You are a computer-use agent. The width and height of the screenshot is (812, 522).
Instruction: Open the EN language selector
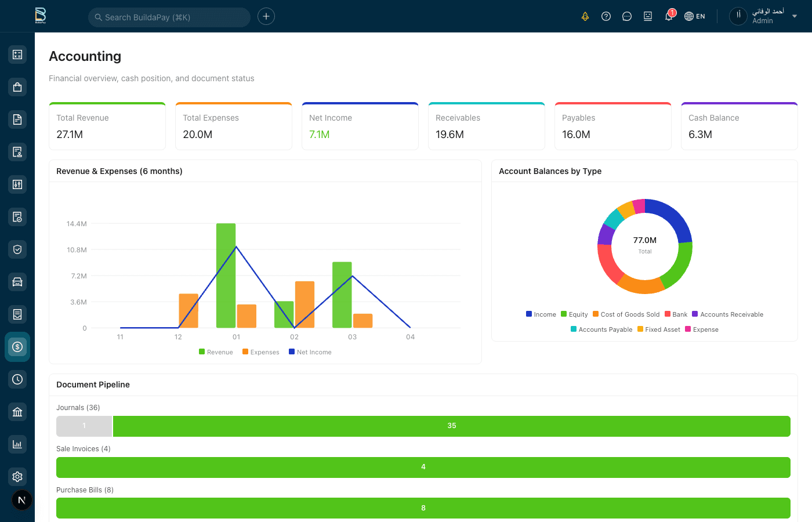(695, 16)
